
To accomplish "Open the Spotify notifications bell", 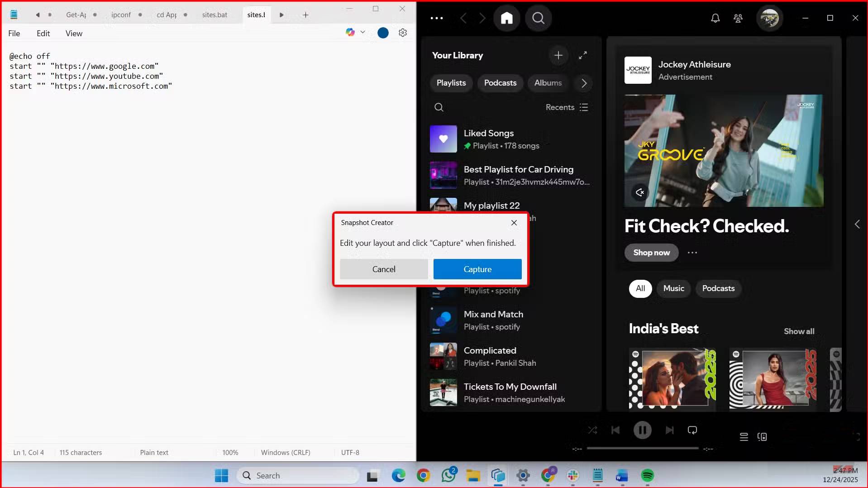I will [715, 18].
